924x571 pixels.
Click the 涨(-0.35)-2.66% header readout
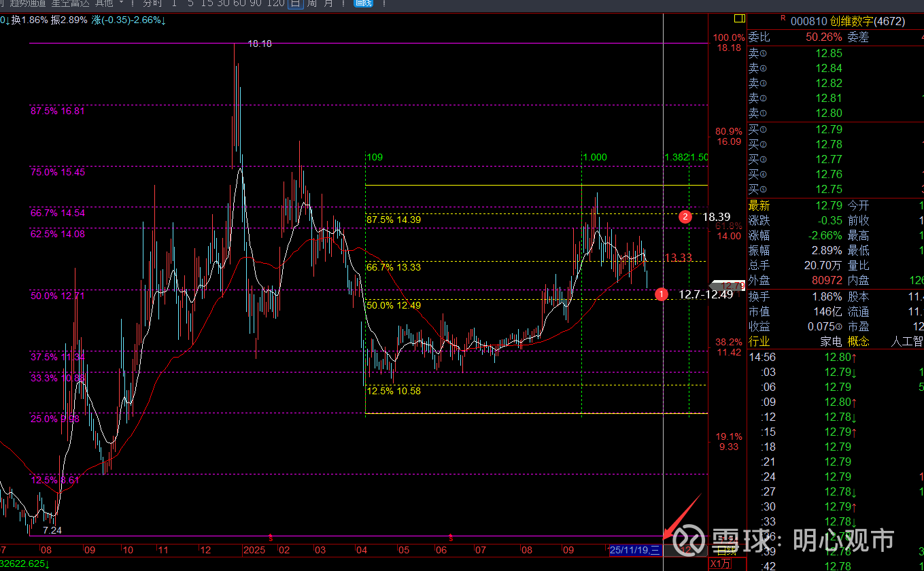(x=129, y=20)
